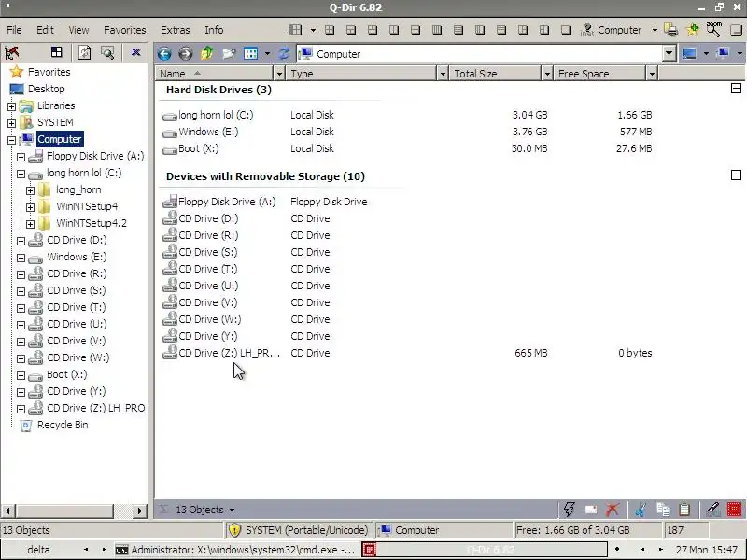Viewport: 747px width, 560px height.
Task: Switch to the cmd.exe taskbar button
Action: tap(236, 550)
